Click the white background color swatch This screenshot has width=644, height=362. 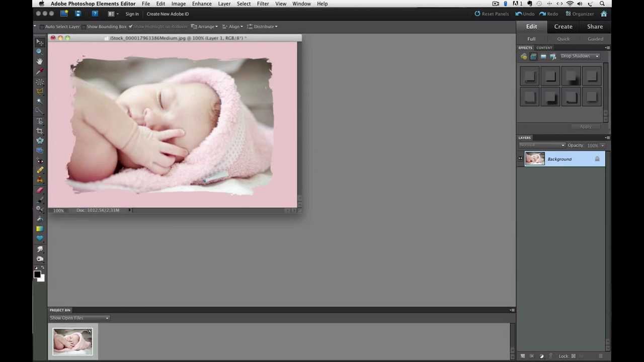(x=42, y=279)
